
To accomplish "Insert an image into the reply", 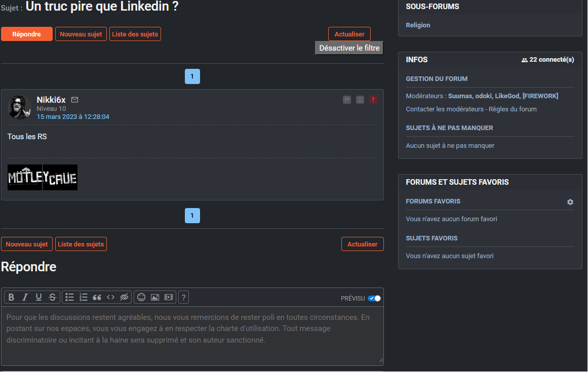I will tap(155, 298).
